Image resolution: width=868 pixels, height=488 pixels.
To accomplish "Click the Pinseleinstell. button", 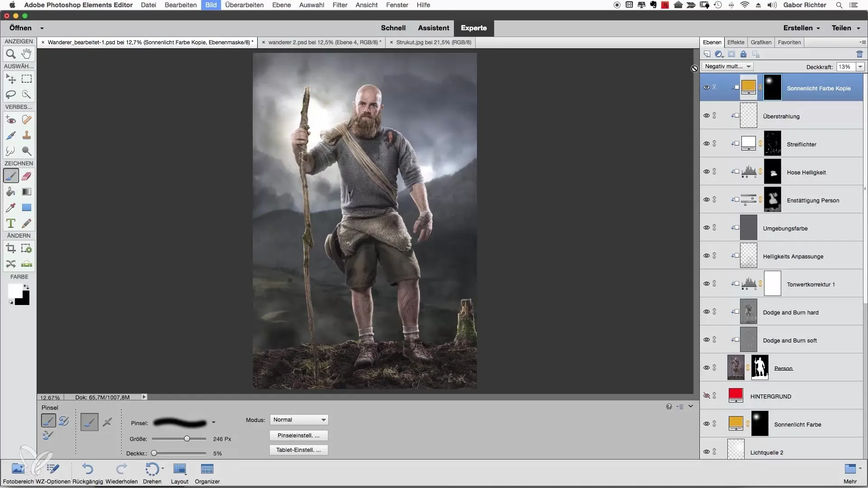I will [x=298, y=436].
